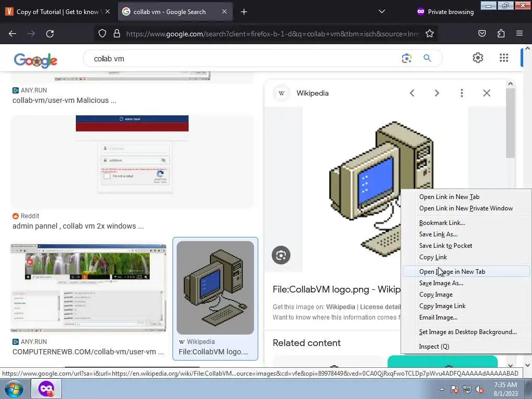Click the magnifier search button
The width and height of the screenshot is (532, 399).
427,58
